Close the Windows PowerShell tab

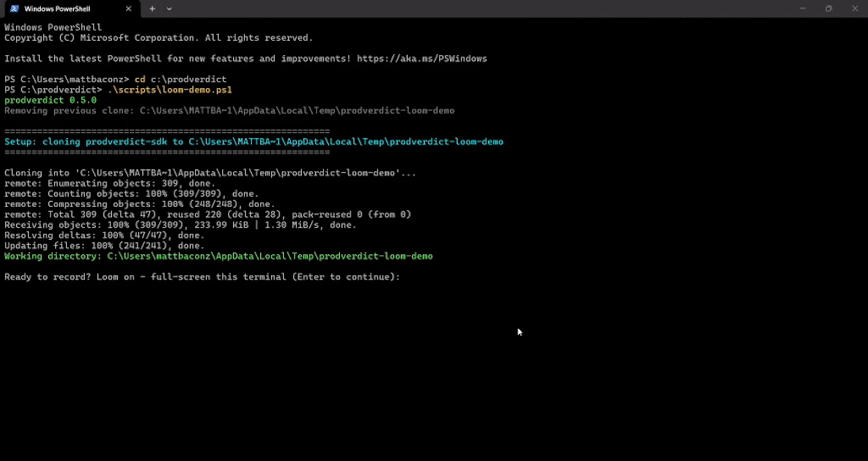[x=129, y=9]
